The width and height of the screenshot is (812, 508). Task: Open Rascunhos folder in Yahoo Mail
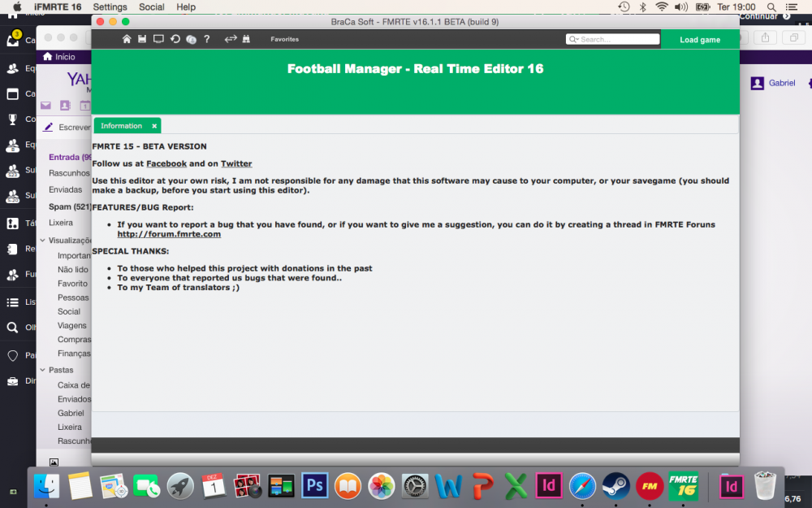tap(69, 173)
